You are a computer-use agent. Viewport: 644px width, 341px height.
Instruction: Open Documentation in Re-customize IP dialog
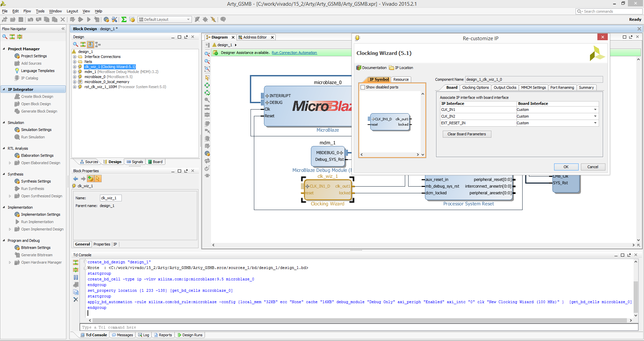[x=371, y=68]
